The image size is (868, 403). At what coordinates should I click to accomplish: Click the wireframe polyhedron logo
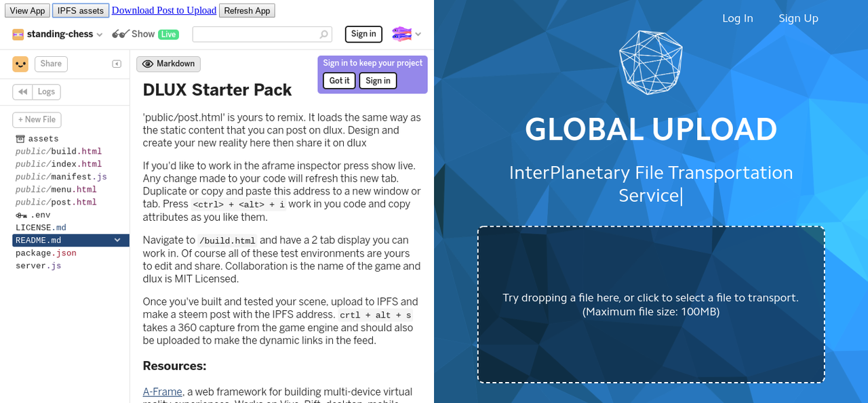[x=651, y=62]
